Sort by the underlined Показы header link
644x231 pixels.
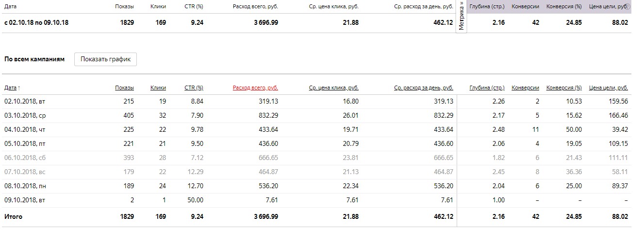[x=124, y=88]
